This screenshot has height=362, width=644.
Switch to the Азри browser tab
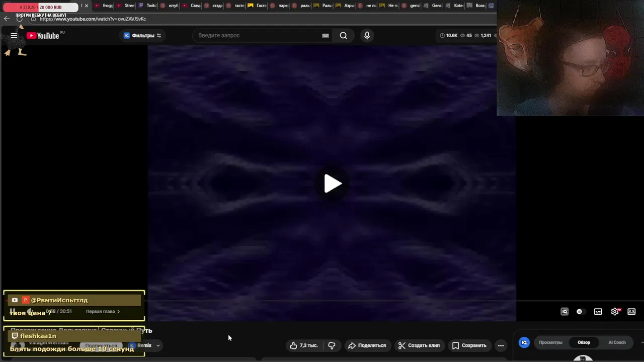pyautogui.click(x=346, y=6)
